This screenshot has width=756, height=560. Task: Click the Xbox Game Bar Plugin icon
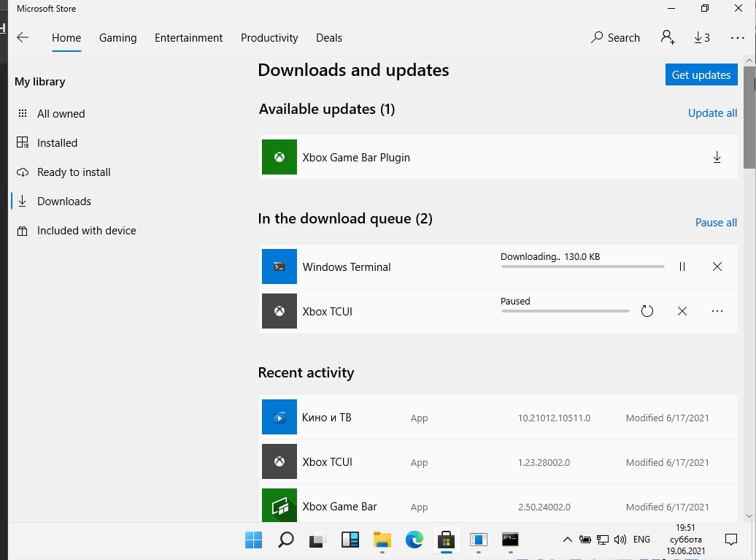[279, 157]
